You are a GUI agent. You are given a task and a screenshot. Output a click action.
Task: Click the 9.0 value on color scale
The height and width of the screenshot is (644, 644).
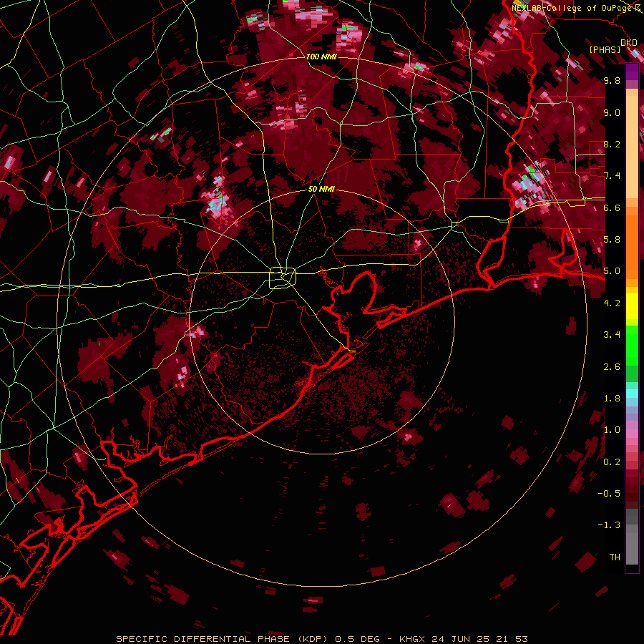[612, 112]
